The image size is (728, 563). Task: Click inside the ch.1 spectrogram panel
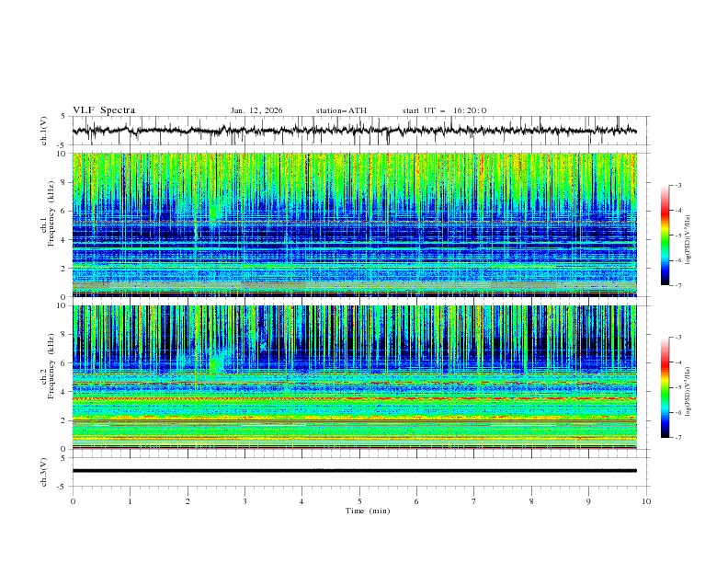coord(354,224)
